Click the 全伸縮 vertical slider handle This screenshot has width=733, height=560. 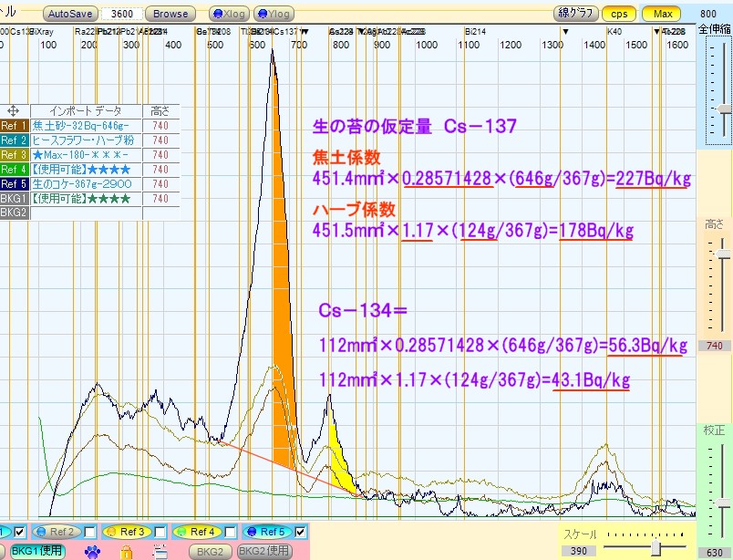click(724, 109)
